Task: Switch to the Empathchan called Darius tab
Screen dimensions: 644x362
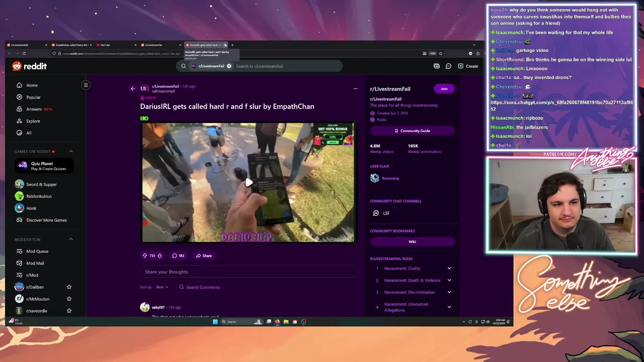Action: (70, 45)
